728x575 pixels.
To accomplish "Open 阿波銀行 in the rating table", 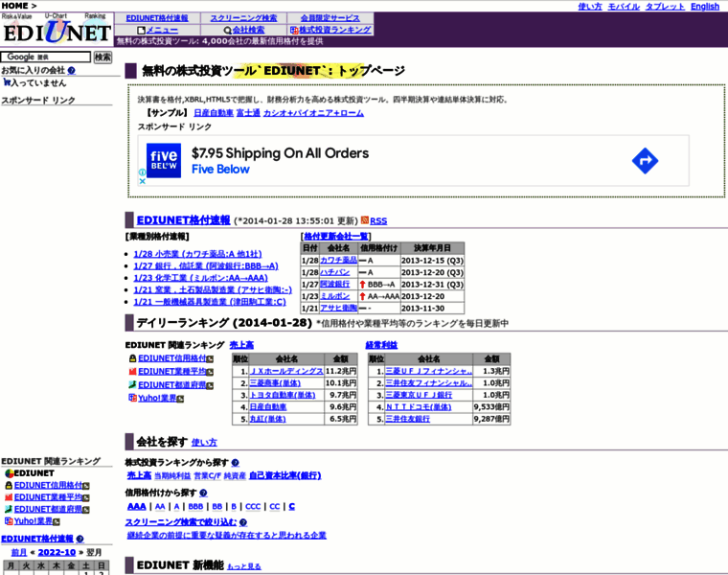I will (x=334, y=284).
